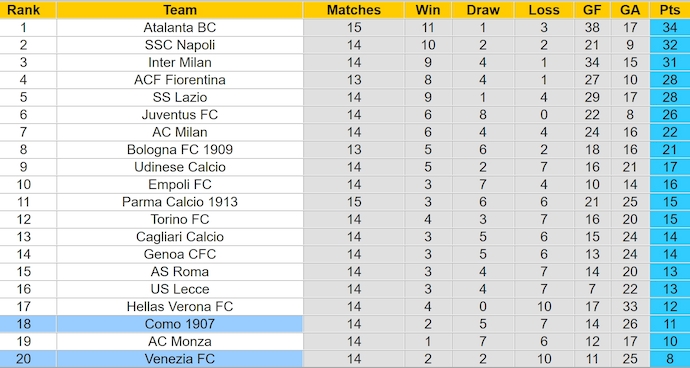Screen dimensions: 690x368
Task: Select Atalanta BC's 34 points cell
Action: [x=670, y=28]
